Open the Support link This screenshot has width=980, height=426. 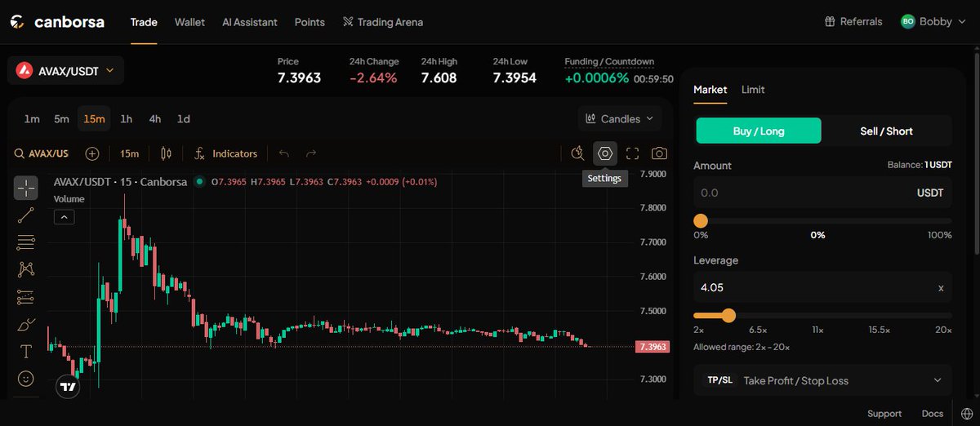coord(884,414)
